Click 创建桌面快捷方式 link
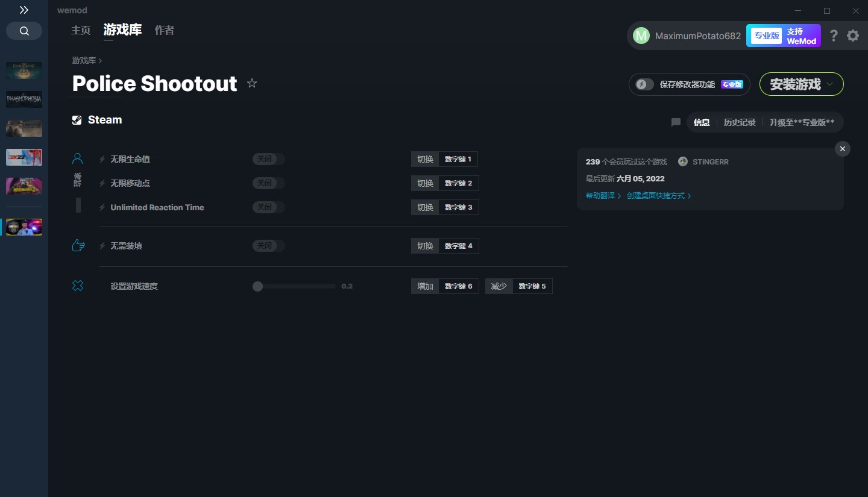Screen dimensions: 868x497 pyautogui.click(x=659, y=196)
